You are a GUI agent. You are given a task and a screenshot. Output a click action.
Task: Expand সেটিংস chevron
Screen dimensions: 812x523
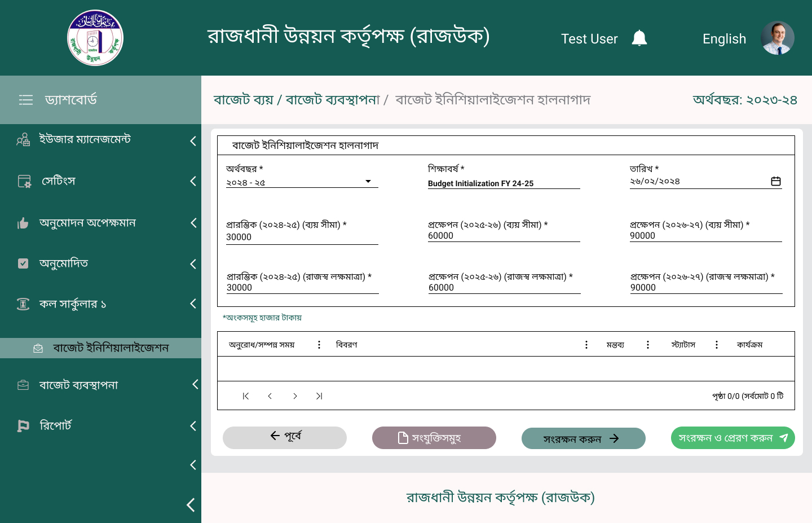(x=193, y=181)
